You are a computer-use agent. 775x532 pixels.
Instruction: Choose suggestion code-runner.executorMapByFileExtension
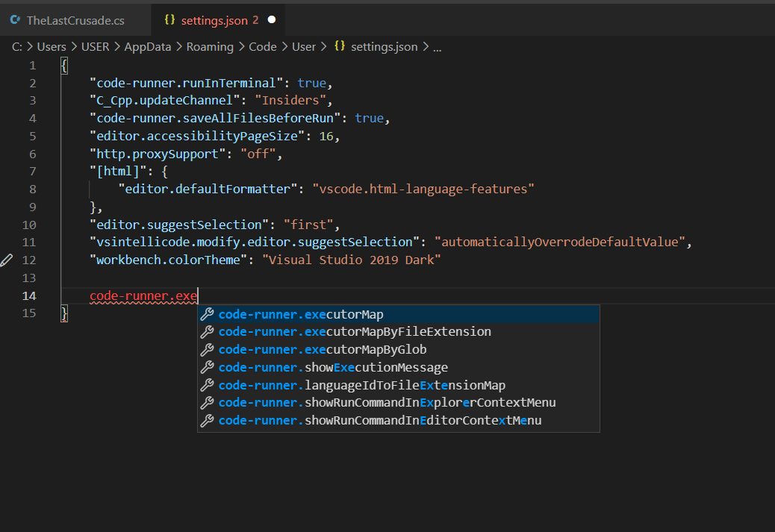coord(399,331)
